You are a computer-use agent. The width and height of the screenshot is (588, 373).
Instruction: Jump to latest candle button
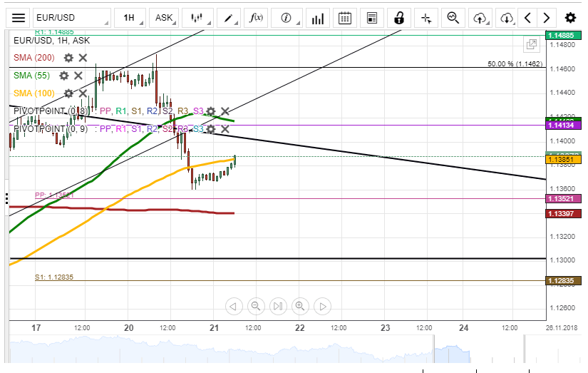tap(278, 307)
